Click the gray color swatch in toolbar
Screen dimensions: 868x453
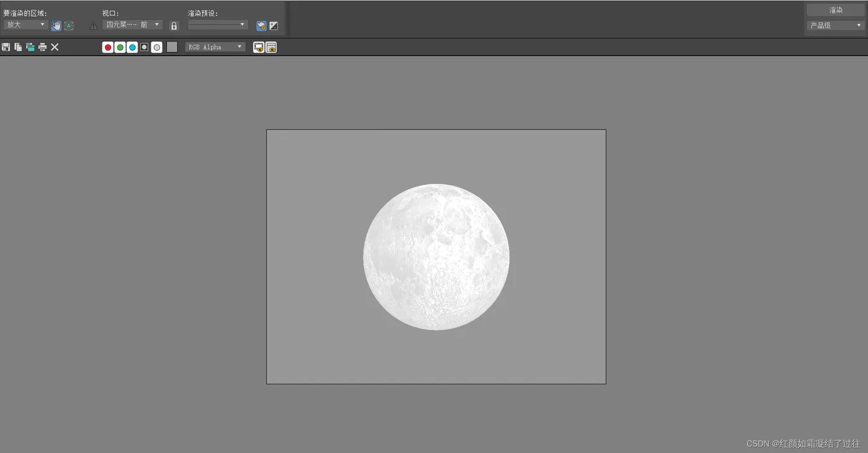tap(172, 47)
